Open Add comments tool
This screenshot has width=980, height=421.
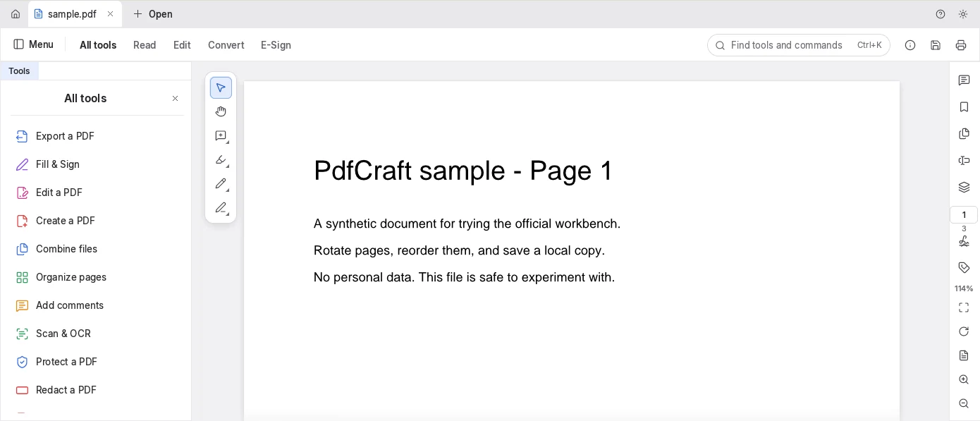pos(96,305)
